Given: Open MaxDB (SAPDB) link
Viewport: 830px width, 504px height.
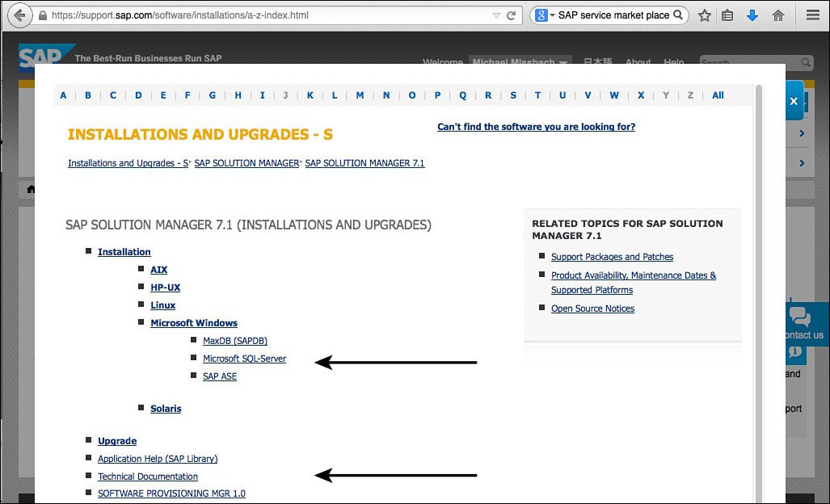Looking at the screenshot, I should 235,341.
